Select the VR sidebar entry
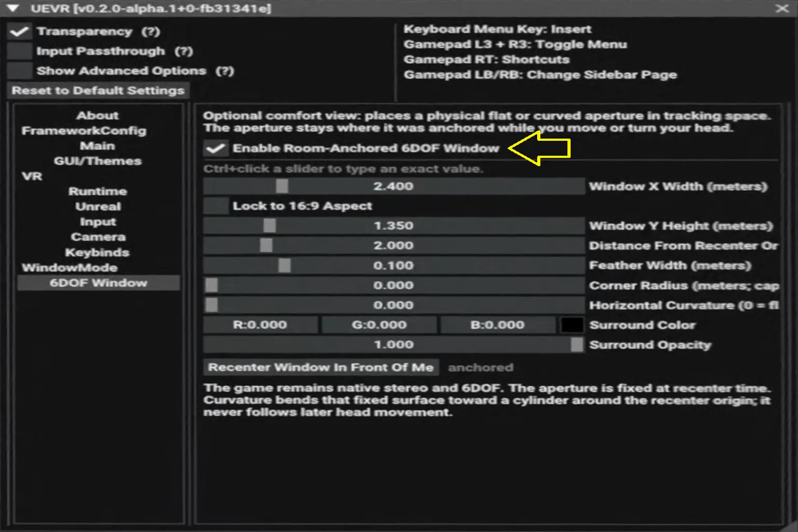 coord(32,176)
